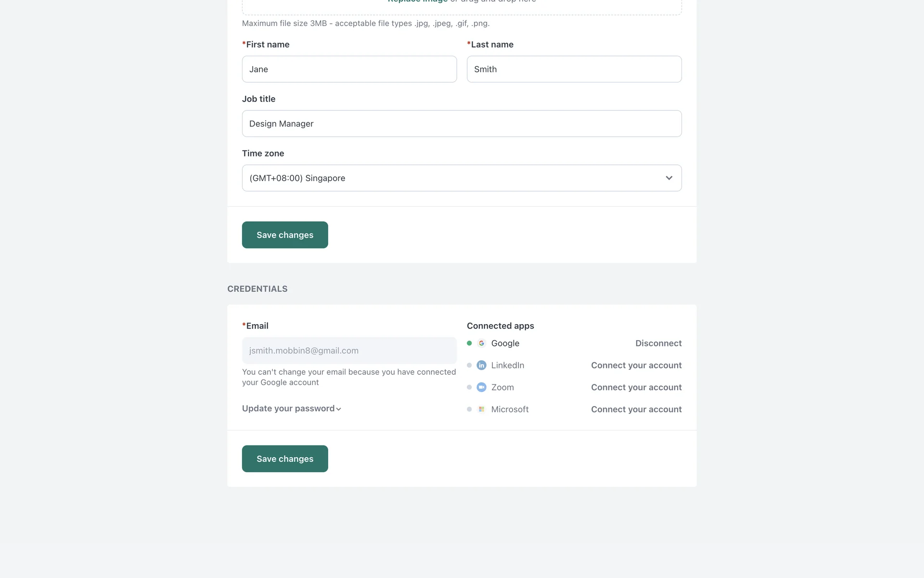Viewport: 924px width, 578px height.
Task: Click the green status dot beside Google
Action: click(x=469, y=343)
